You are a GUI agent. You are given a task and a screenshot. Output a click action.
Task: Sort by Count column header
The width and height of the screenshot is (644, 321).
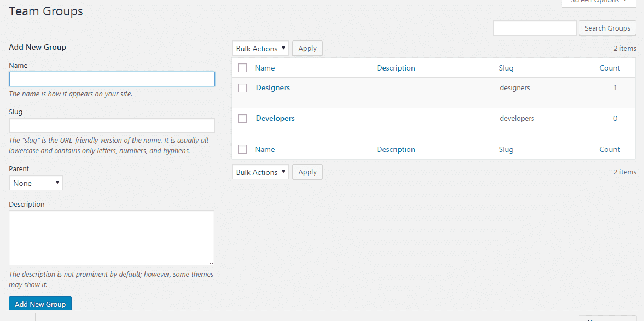tap(610, 68)
